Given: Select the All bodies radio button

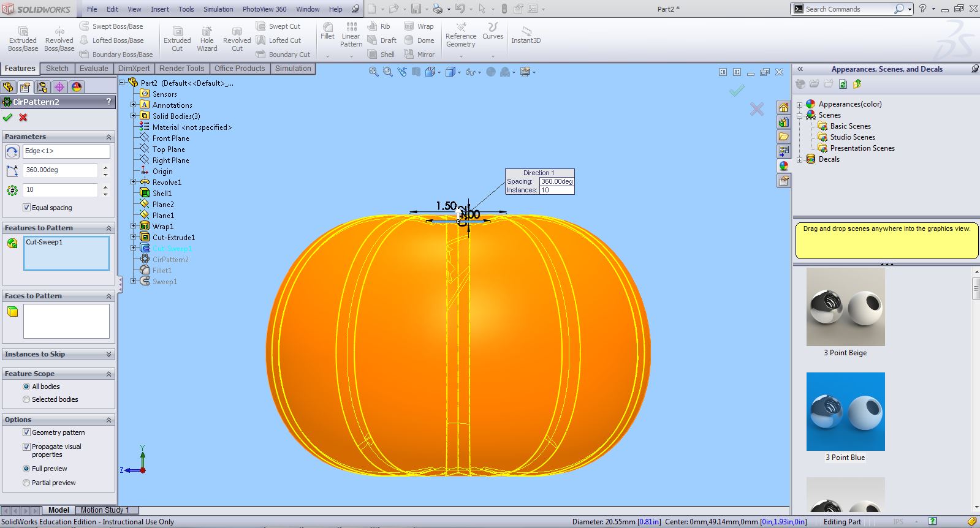Looking at the screenshot, I should [26, 387].
